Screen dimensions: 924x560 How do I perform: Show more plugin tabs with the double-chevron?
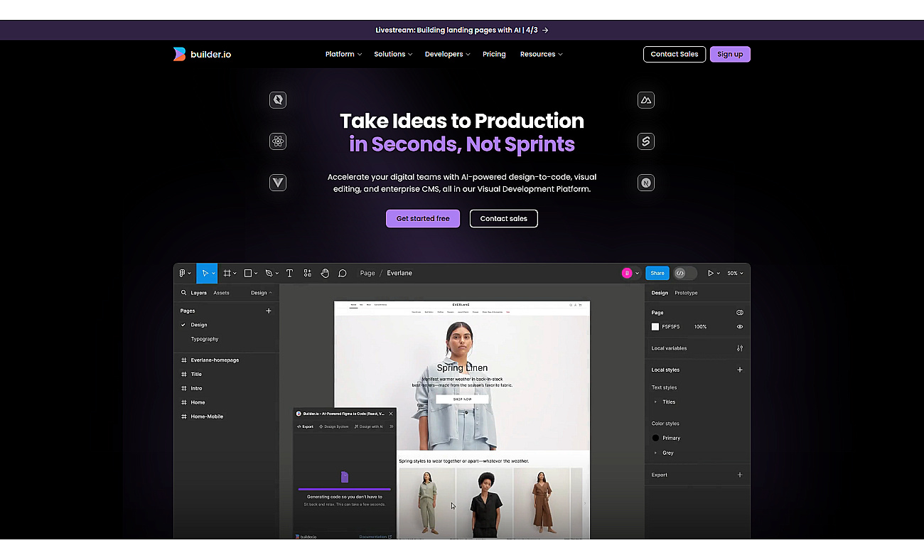pos(391,426)
